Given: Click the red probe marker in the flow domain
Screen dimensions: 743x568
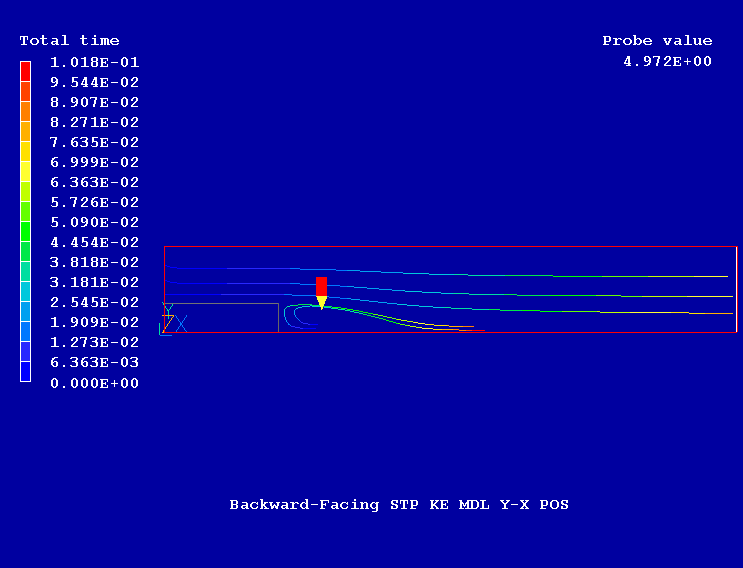Looking at the screenshot, I should coord(321,287).
